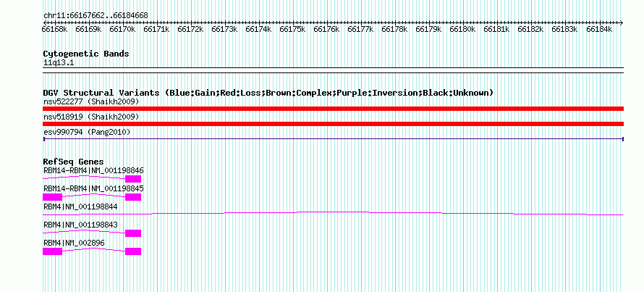
Task: Click the 66173k ruler coordinate
Action: pyautogui.click(x=224, y=29)
